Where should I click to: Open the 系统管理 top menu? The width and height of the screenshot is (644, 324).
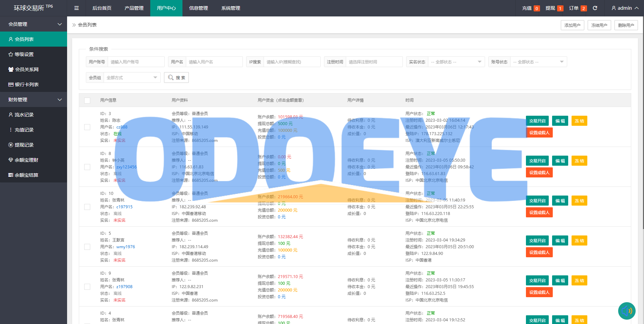231,8
